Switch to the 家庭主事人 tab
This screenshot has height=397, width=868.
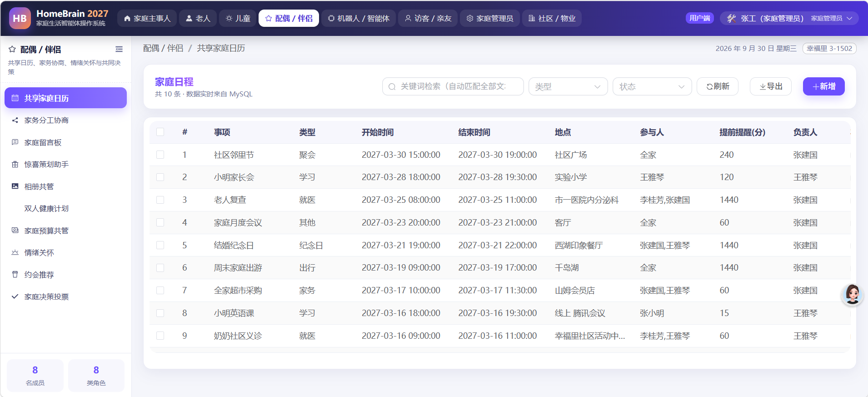coord(147,18)
